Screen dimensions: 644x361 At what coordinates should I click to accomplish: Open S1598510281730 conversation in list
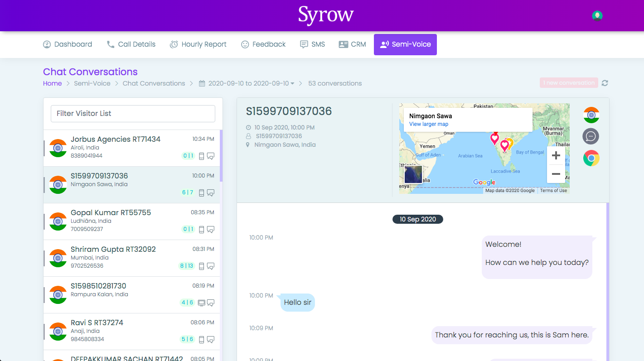[x=131, y=295]
